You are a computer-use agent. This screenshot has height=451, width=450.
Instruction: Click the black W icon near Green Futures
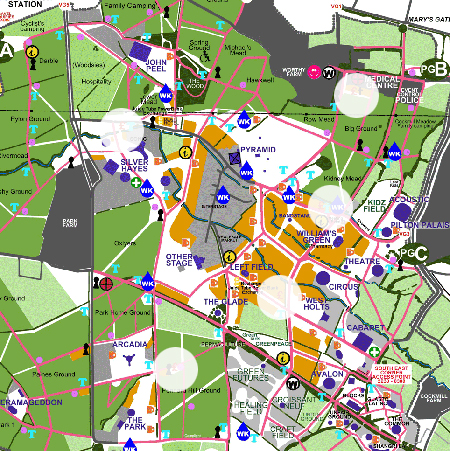pyautogui.click(x=292, y=383)
